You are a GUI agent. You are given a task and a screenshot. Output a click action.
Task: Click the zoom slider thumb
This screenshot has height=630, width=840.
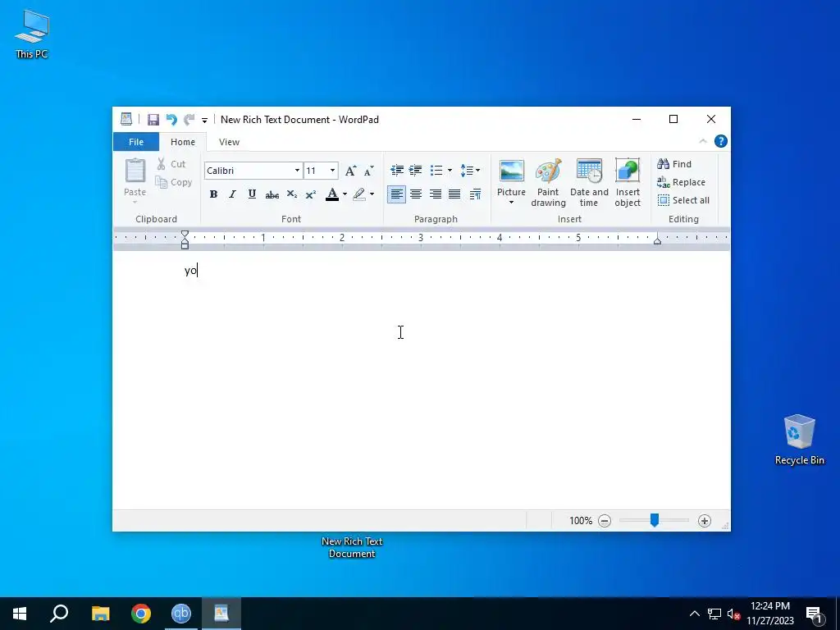tap(654, 520)
